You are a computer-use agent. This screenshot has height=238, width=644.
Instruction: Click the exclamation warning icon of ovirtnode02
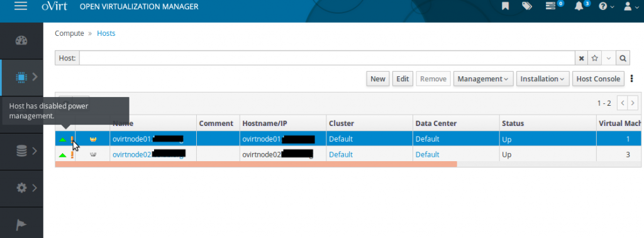[72, 154]
